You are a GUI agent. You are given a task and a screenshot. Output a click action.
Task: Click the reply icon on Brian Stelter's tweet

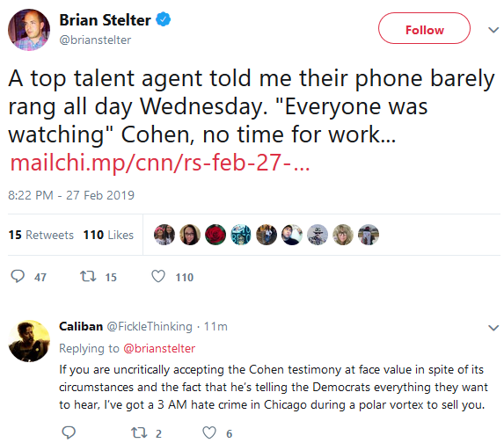(x=18, y=276)
